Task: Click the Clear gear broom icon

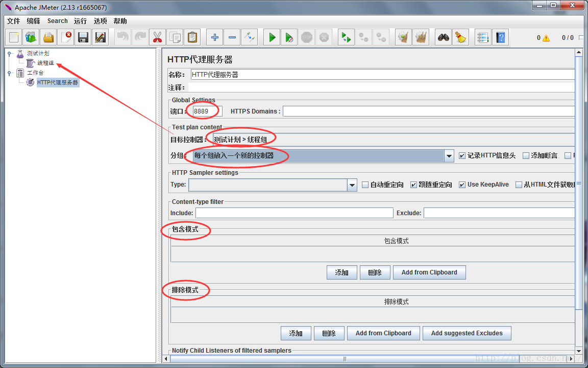Action: click(x=403, y=37)
